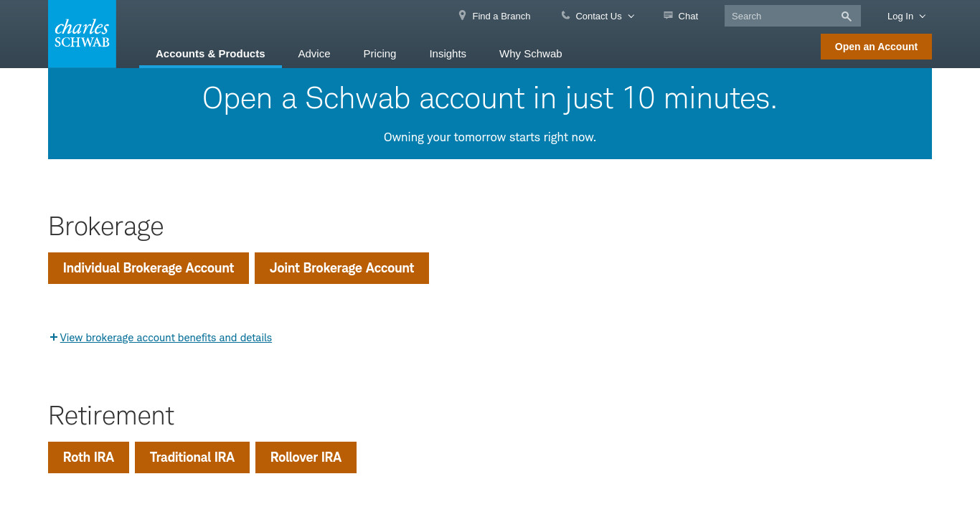Open the Pricing menu

coord(380,53)
